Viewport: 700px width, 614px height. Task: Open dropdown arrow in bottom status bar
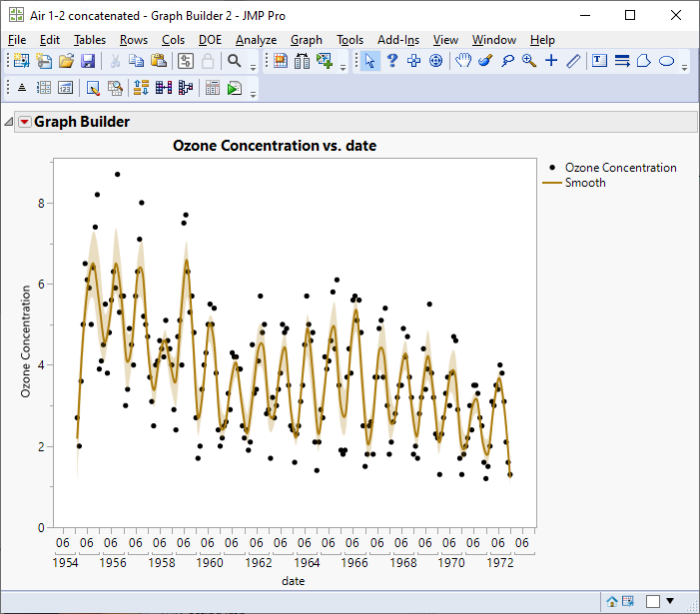(x=670, y=601)
